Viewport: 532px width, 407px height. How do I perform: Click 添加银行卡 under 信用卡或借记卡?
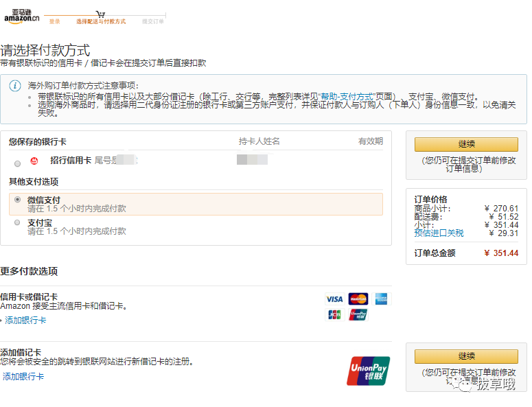(x=25, y=320)
